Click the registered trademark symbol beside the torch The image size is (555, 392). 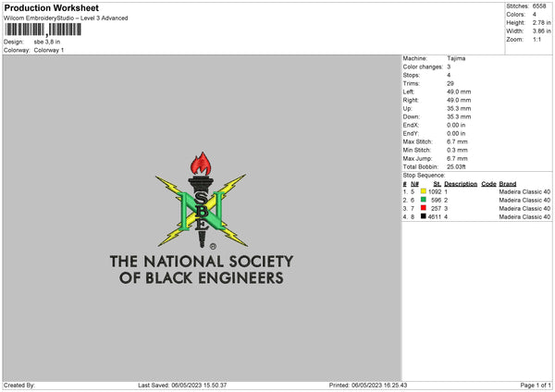(x=213, y=246)
